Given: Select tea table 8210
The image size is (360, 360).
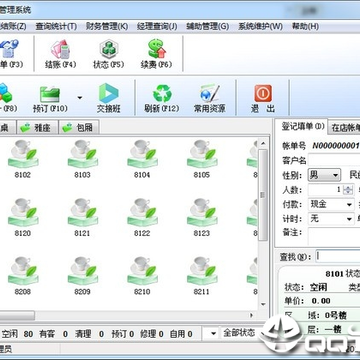Looking at the screenshot, I should (x=142, y=276).
